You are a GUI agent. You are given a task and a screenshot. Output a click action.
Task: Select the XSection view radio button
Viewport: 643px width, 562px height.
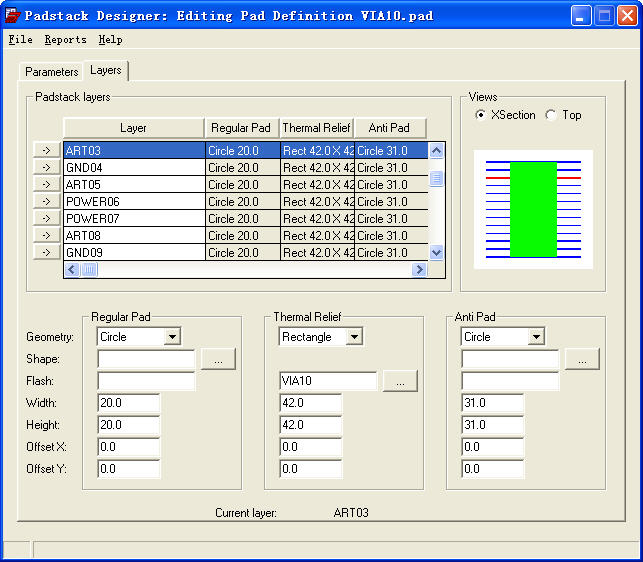[481, 115]
